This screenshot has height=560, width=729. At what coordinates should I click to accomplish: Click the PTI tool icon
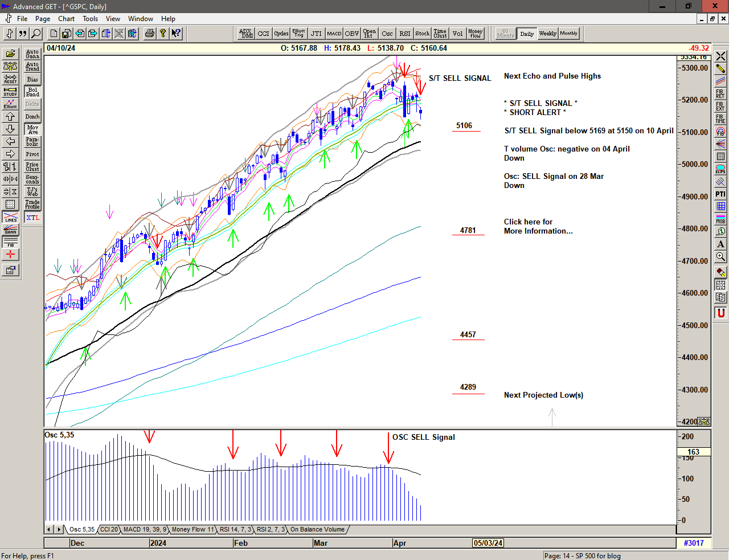click(x=720, y=194)
